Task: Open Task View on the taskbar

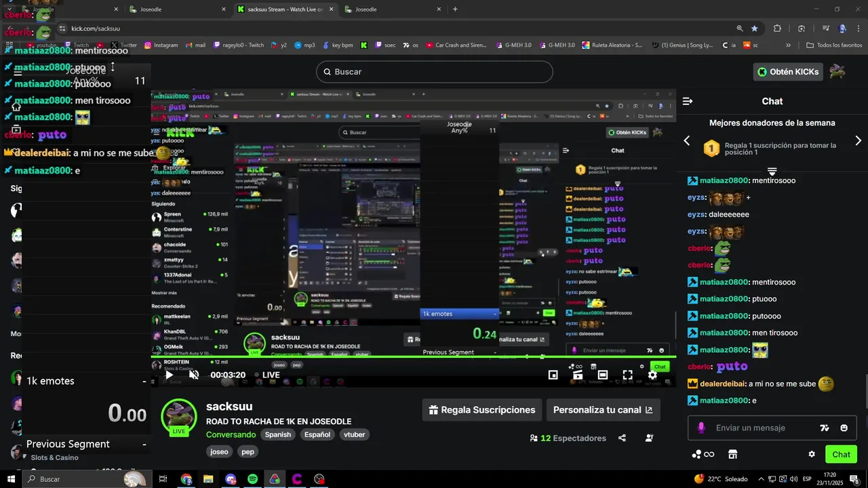Action: point(163,479)
